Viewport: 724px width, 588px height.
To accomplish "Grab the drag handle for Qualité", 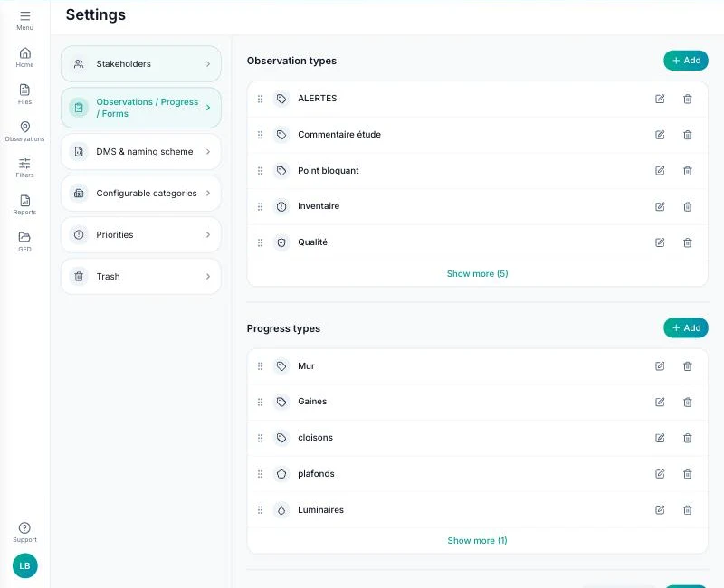I will [x=260, y=242].
